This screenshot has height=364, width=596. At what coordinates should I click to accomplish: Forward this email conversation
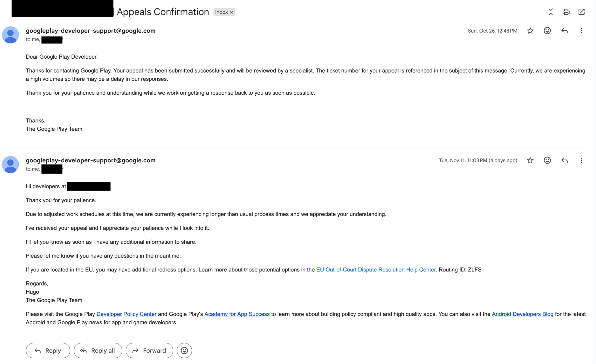pyautogui.click(x=149, y=351)
